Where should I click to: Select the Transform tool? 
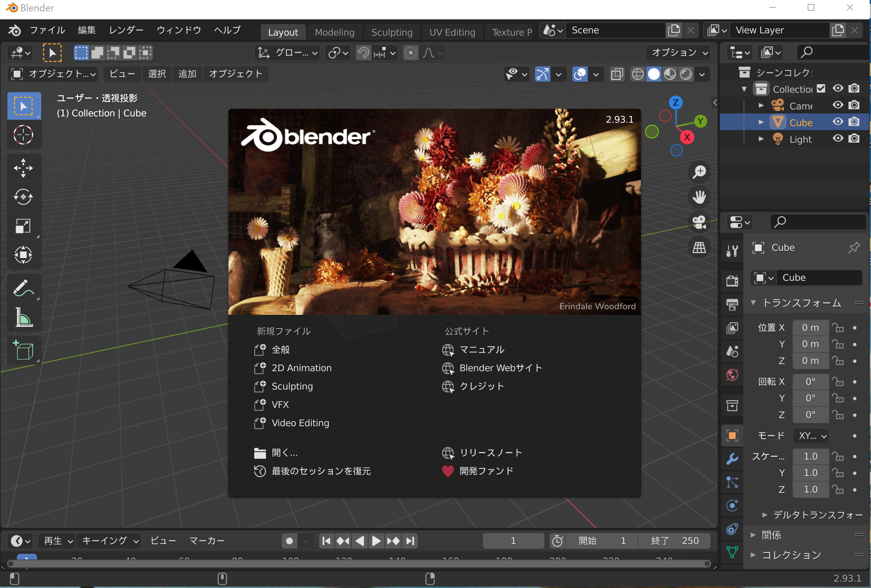(x=24, y=255)
